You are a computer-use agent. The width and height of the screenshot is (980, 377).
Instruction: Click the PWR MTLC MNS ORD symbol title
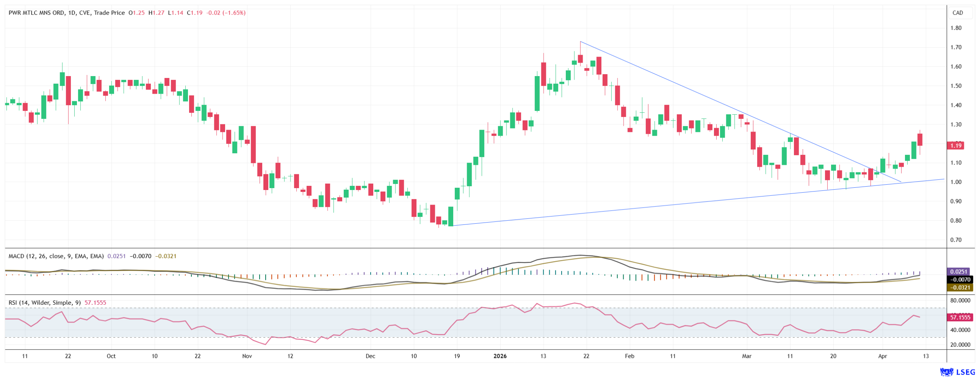click(36, 13)
